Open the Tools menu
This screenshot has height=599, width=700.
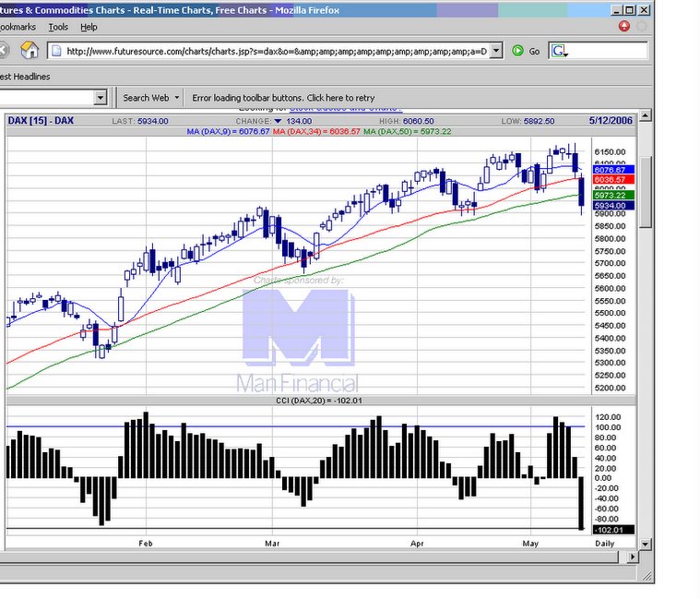click(58, 28)
